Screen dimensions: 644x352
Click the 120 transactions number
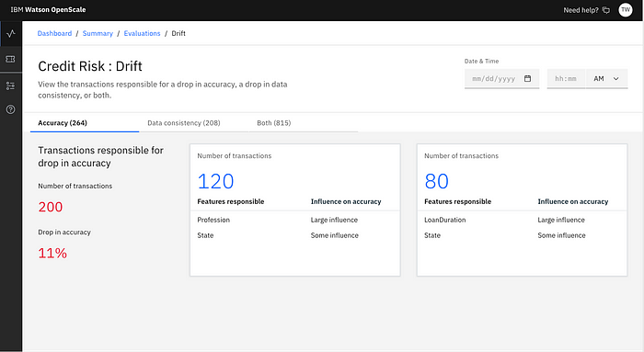tap(215, 181)
